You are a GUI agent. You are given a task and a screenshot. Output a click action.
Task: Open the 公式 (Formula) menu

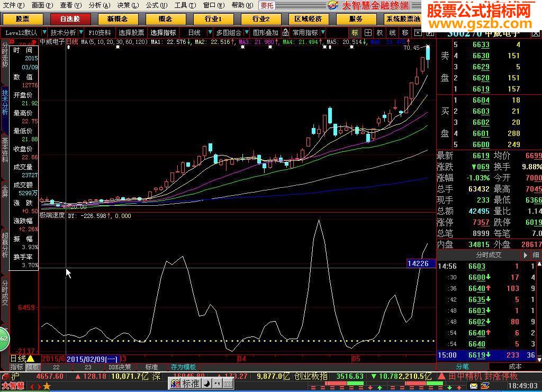(x=156, y=5)
